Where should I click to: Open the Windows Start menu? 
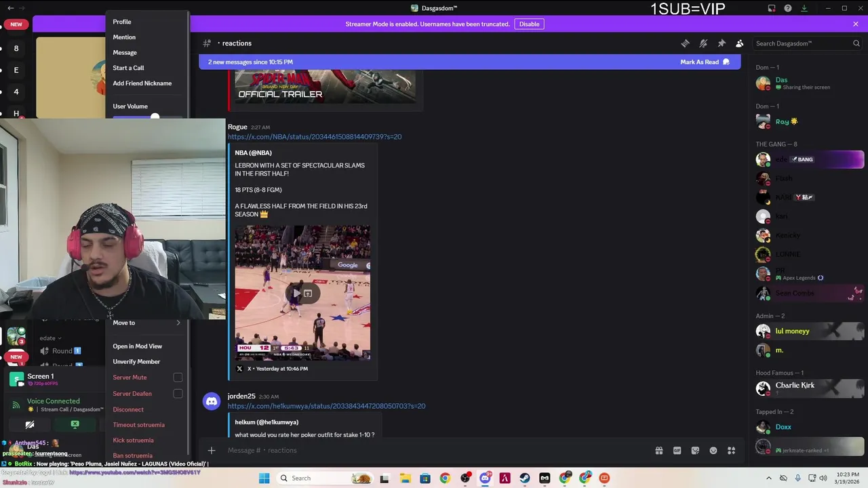click(x=264, y=478)
